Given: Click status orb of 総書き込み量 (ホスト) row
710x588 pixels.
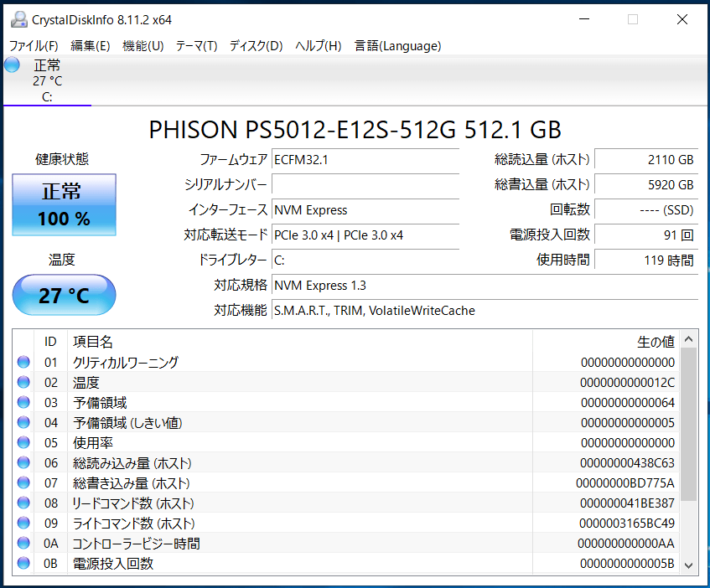Looking at the screenshot, I should [x=23, y=483].
